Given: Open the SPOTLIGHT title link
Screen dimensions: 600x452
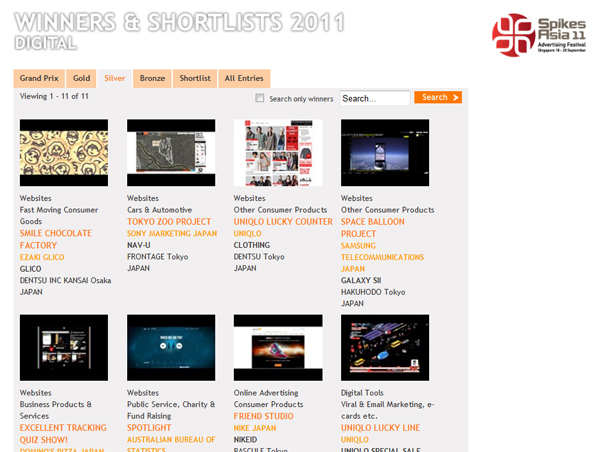Looking at the screenshot, I should click(x=149, y=428).
